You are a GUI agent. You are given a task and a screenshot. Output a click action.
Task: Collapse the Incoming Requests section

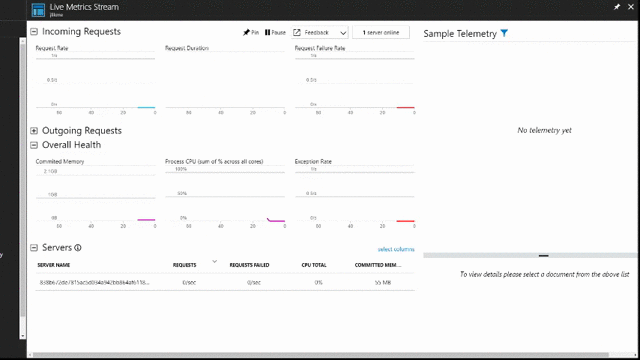[x=34, y=31]
